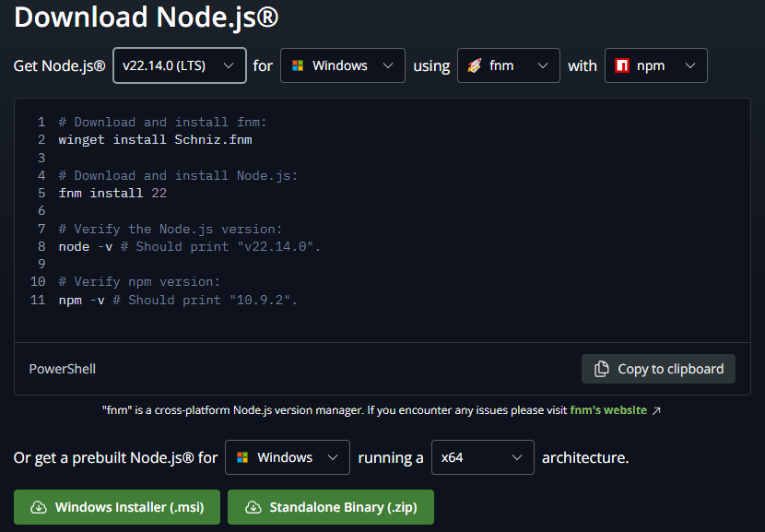
Task: Open the prebuilt Node.js Windows OS dropdown
Action: tap(288, 457)
